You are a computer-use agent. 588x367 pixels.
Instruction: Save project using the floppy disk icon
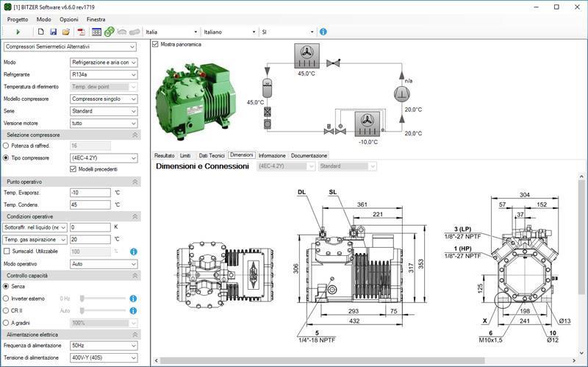point(53,32)
